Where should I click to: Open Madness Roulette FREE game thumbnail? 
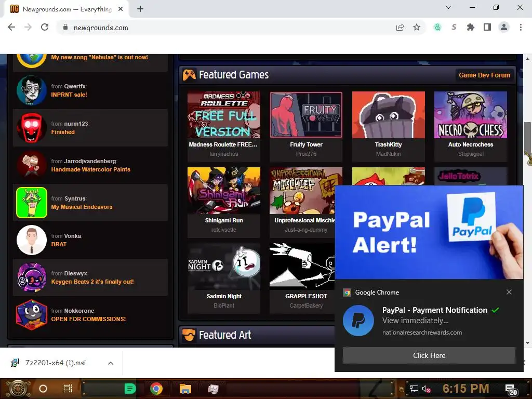coord(224,115)
